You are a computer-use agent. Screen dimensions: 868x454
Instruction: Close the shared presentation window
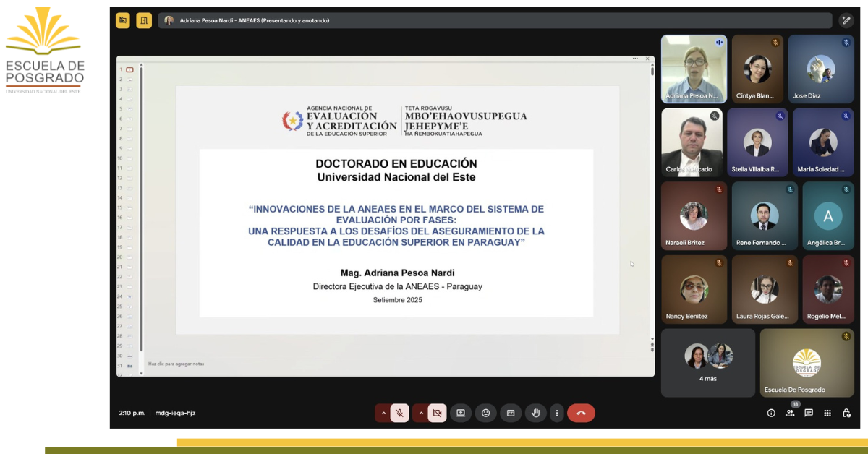(647, 59)
